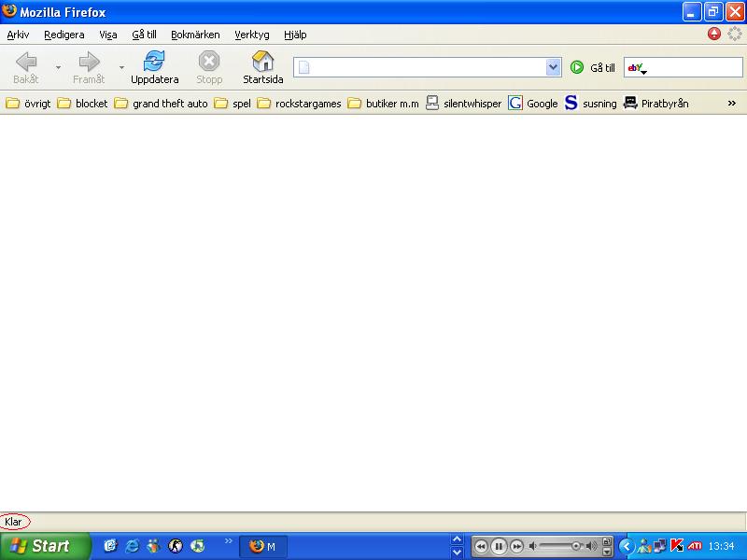Skip to next track in media player
Image resolution: width=747 pixels, height=560 pixels.
coord(516,546)
